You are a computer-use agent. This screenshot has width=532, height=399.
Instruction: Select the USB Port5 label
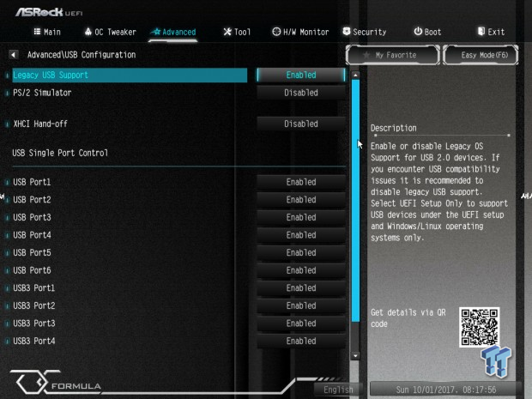(32, 253)
